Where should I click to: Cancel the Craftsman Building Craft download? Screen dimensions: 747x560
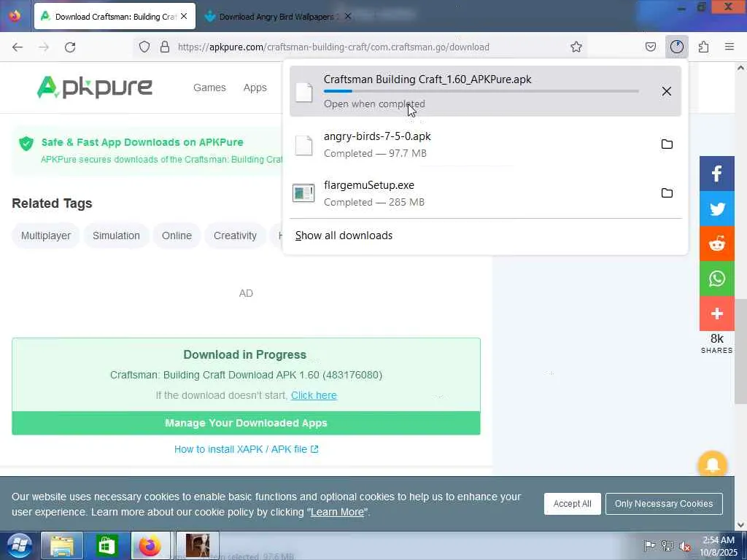click(667, 91)
